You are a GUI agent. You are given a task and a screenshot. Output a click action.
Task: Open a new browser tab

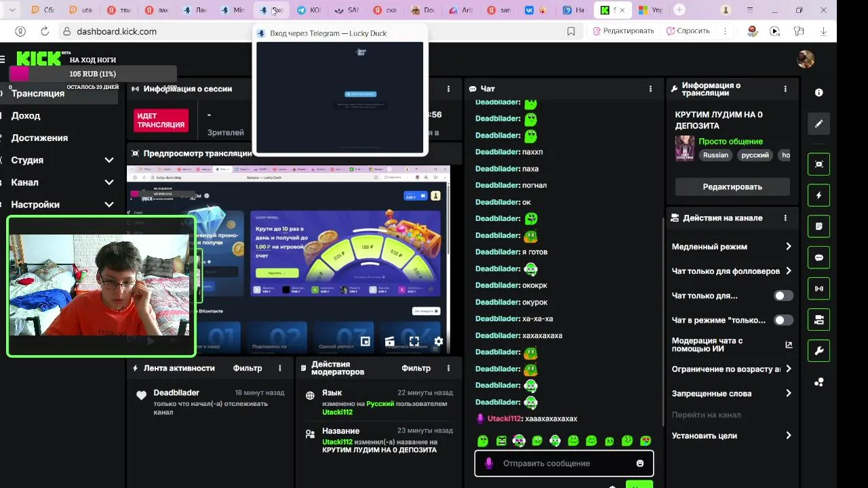[679, 10]
